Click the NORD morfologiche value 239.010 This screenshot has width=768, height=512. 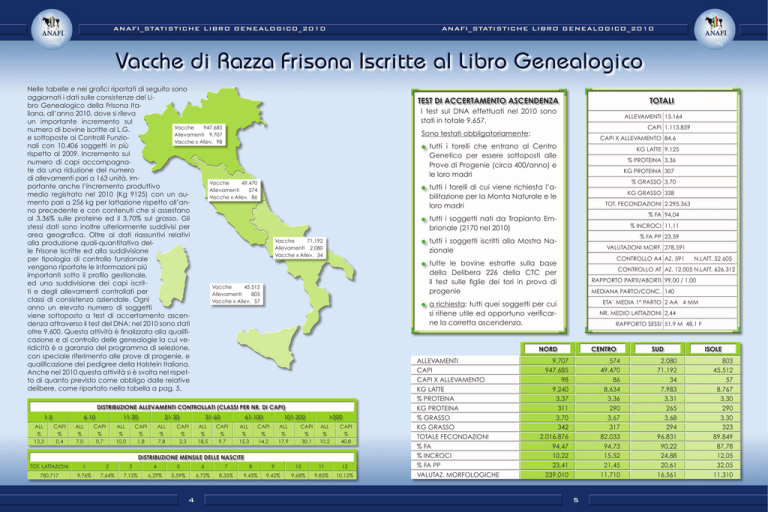point(557,474)
